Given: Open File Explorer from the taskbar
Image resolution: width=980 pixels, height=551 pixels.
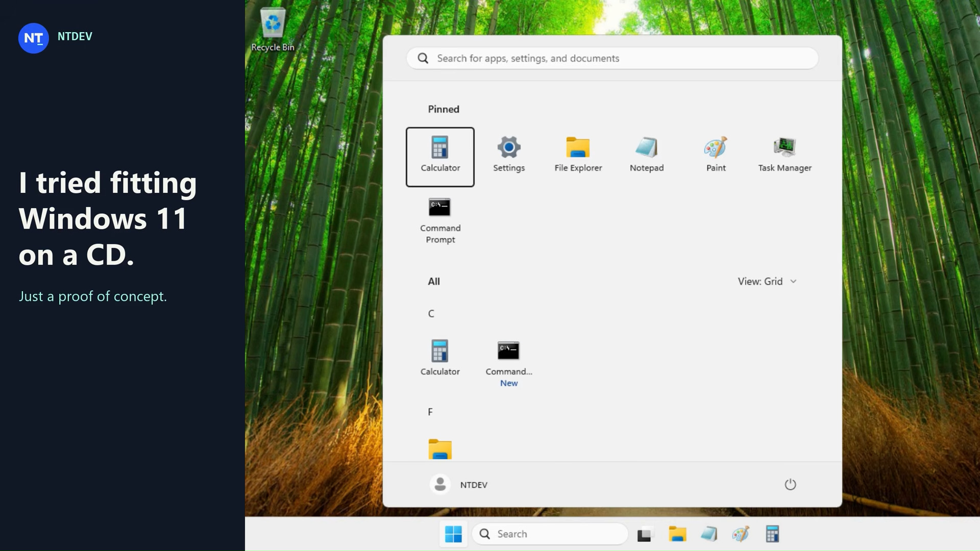Looking at the screenshot, I should point(677,534).
